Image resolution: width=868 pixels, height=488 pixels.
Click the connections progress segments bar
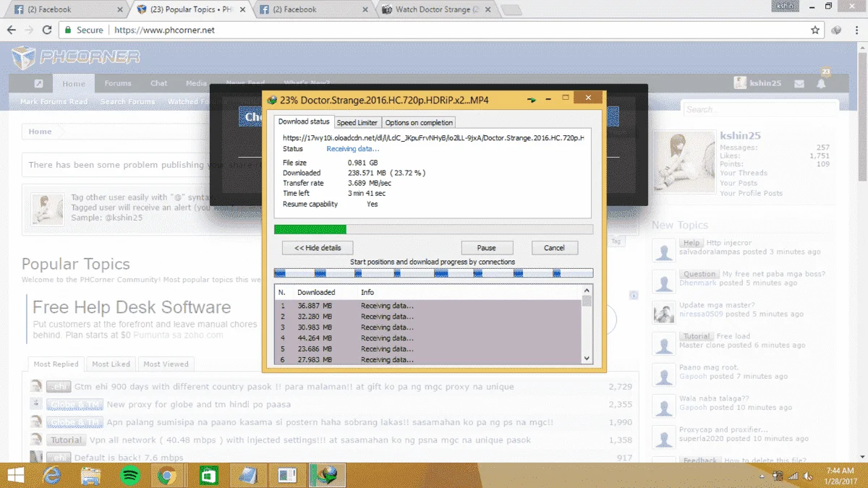tap(433, 273)
